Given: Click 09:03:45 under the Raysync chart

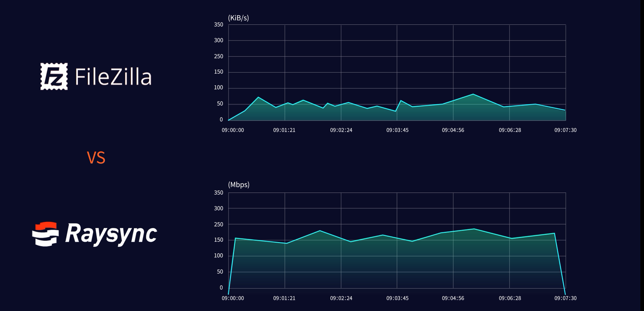Looking at the screenshot, I should click(397, 298).
